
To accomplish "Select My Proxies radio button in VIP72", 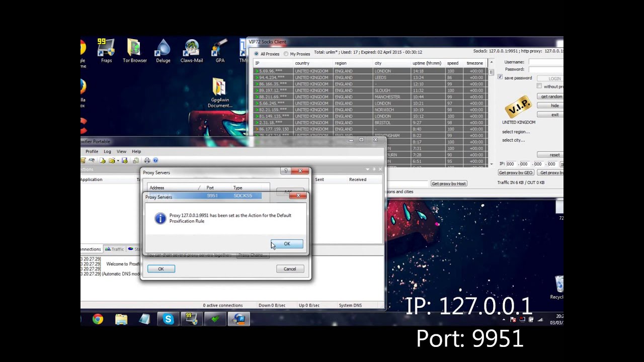I will pyautogui.click(x=286, y=54).
